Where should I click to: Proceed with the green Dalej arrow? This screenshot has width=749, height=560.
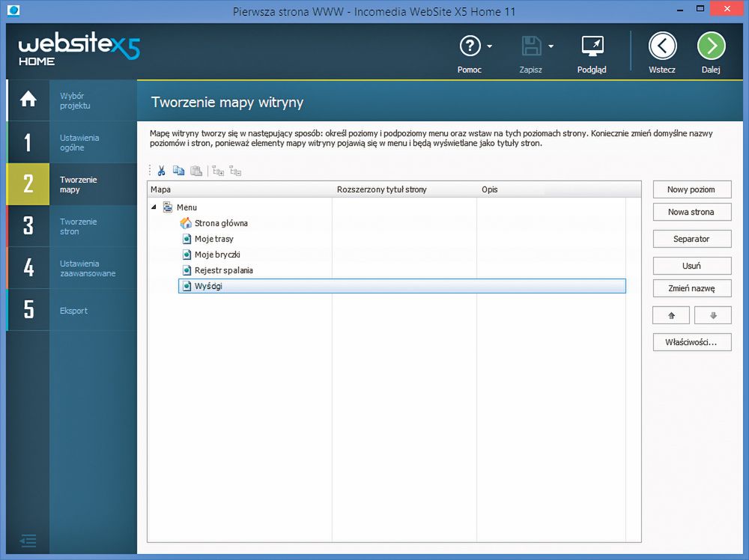pos(711,46)
